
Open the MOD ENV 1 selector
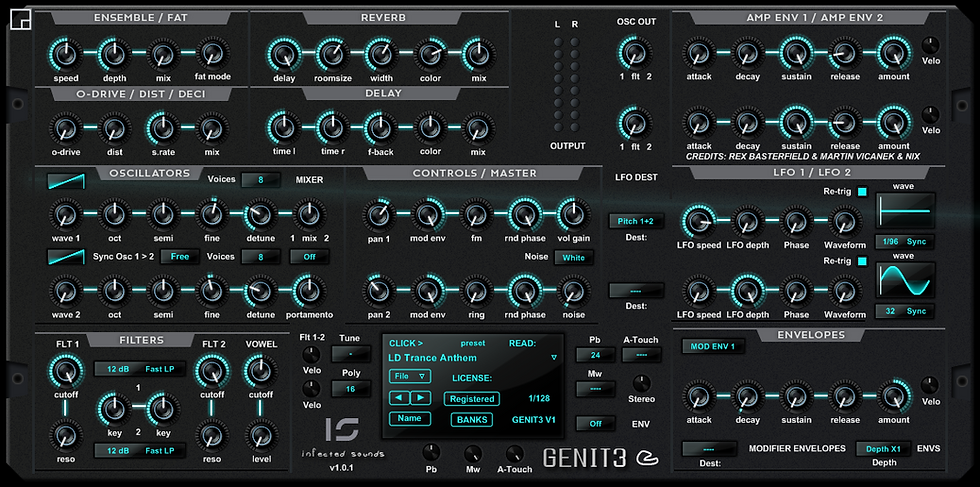point(712,346)
